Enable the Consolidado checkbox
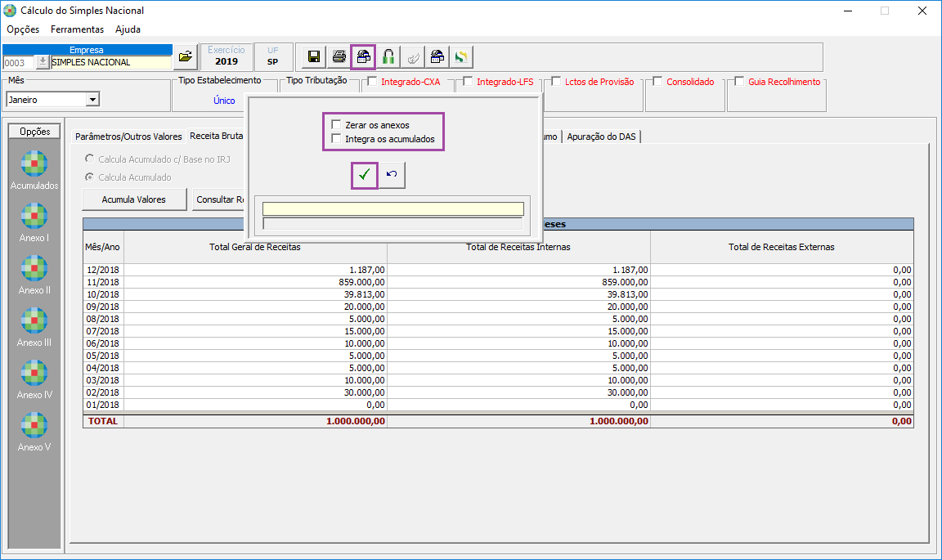Screen dimensions: 942x560 tap(657, 82)
